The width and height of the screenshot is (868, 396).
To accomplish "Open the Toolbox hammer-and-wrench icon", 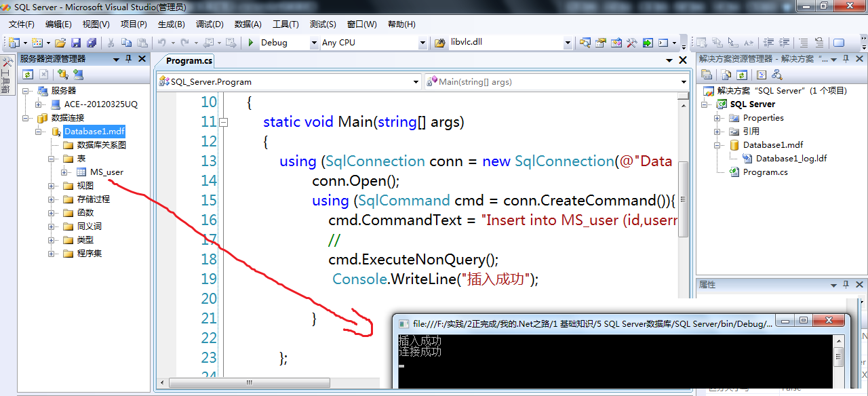I will [631, 42].
